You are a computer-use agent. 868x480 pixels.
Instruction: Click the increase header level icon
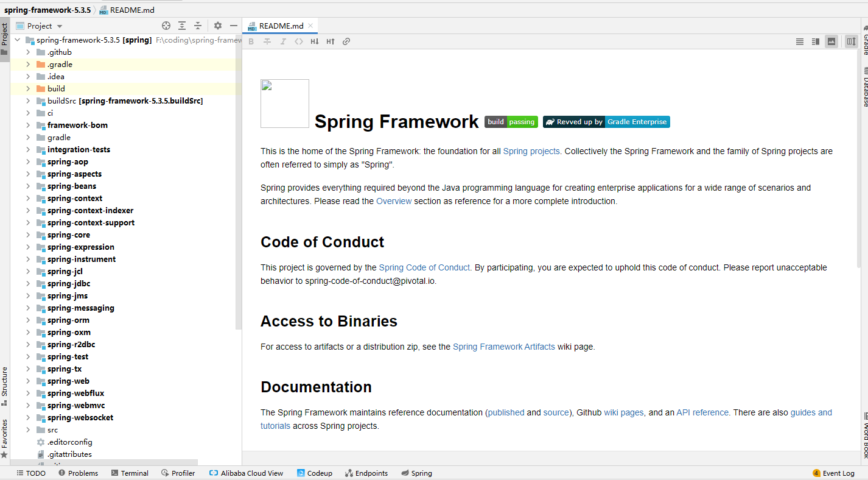pos(331,41)
